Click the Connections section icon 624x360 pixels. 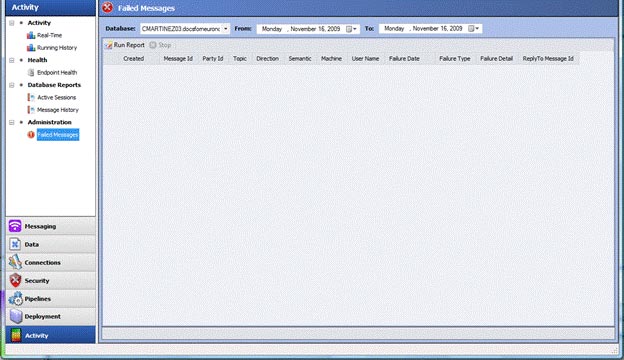(x=15, y=262)
